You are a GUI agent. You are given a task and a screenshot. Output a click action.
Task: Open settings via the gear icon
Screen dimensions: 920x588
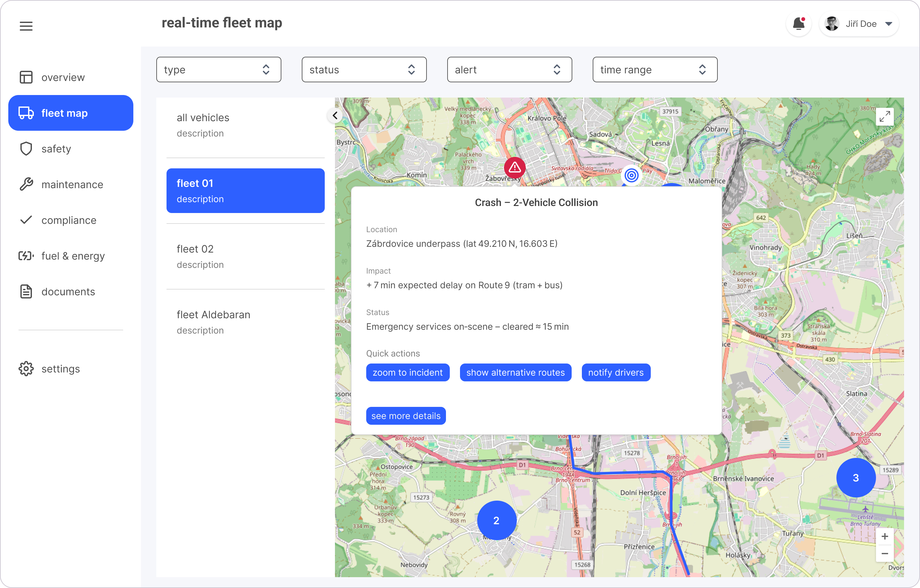[26, 369]
